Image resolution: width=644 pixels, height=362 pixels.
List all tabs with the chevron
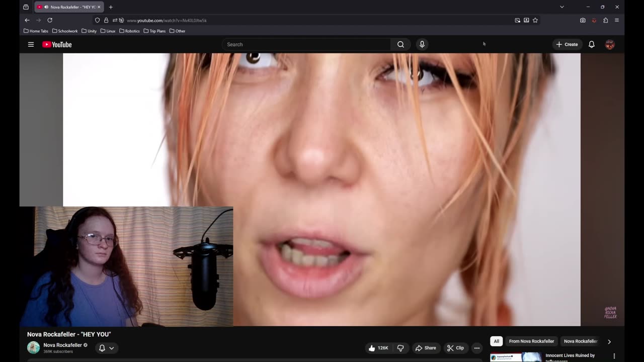tap(562, 7)
